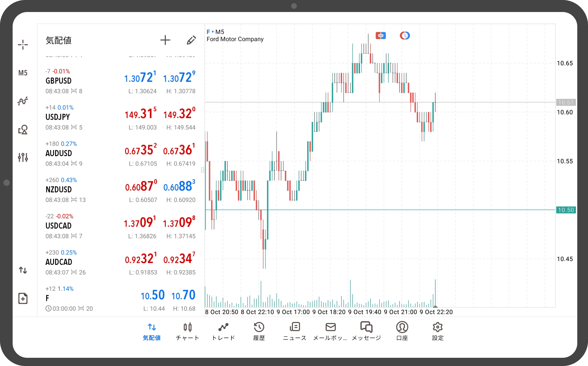Image resolution: width=588 pixels, height=366 pixels.
Task: Select the GBPUSD quote row
Action: point(120,81)
